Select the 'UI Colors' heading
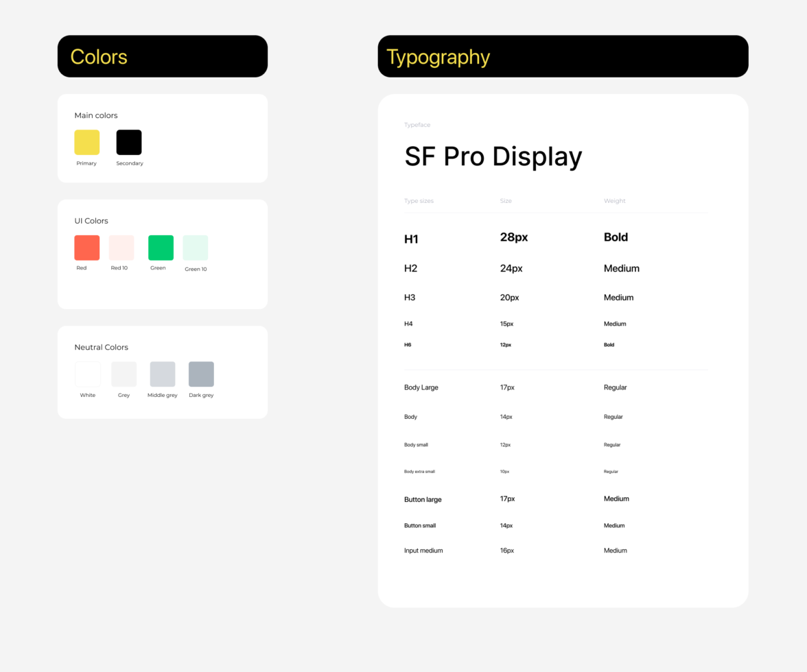Image resolution: width=807 pixels, height=672 pixels. 92,221
